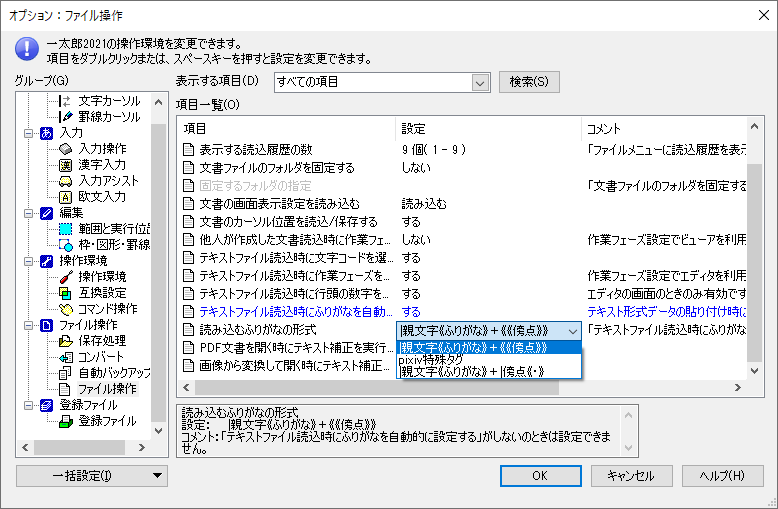The image size is (778, 509).
Task: Click the ファイル操作 group document icon
Action: tap(46, 325)
